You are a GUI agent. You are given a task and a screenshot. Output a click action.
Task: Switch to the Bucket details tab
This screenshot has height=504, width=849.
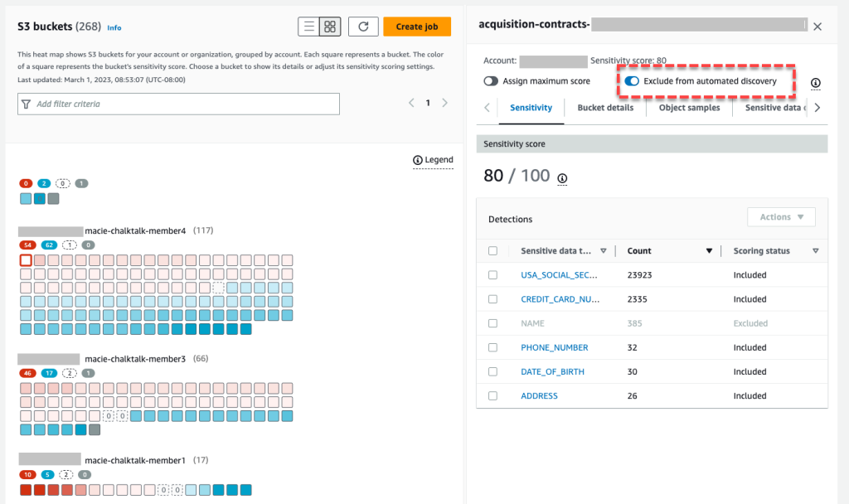tap(604, 108)
